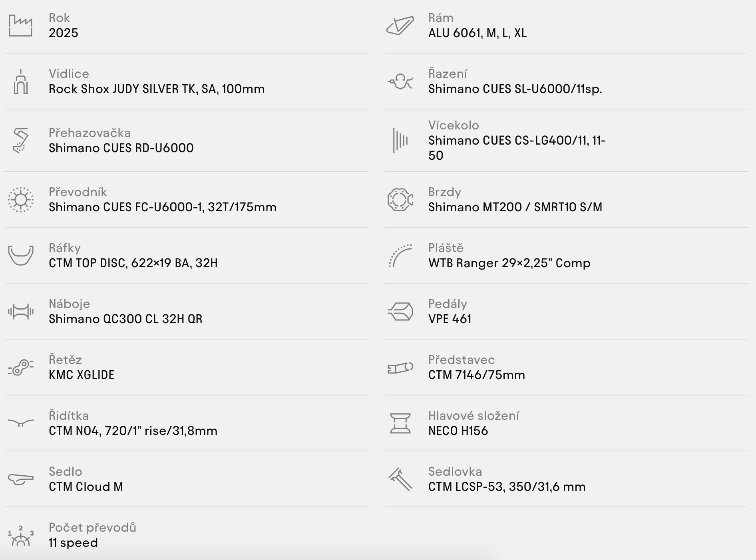
Task: Click the saddle icon beside Sedlo
Action: pos(21,479)
